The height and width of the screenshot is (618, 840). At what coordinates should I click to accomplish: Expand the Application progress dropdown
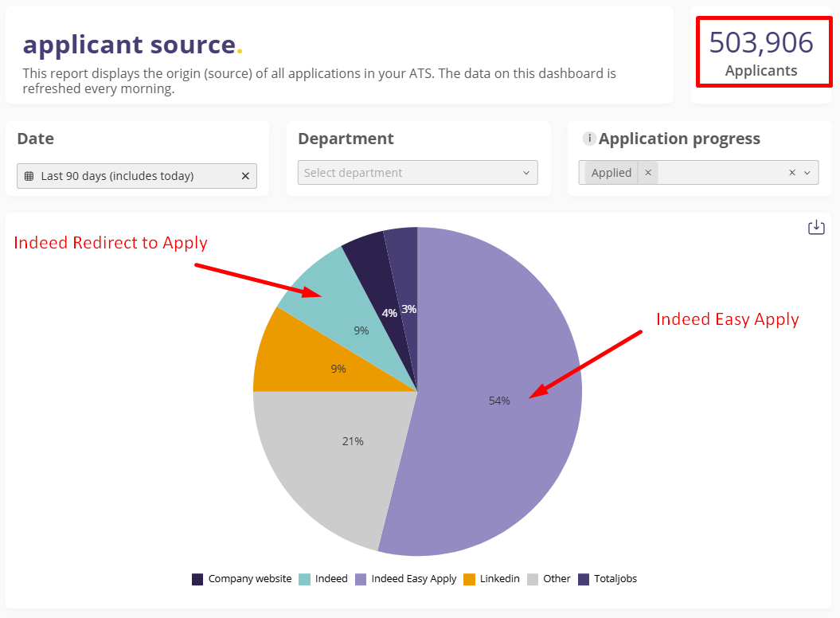point(807,173)
